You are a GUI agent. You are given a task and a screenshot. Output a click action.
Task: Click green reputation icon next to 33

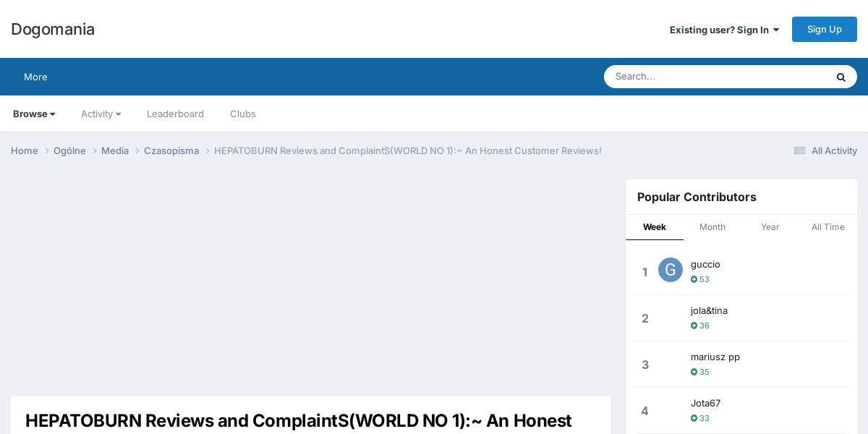tap(694, 418)
